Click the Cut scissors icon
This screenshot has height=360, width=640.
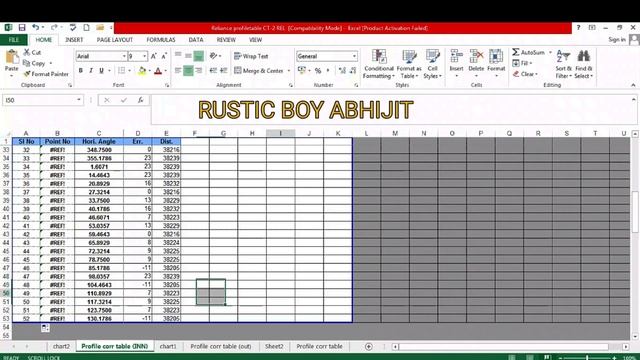[x=27, y=52]
